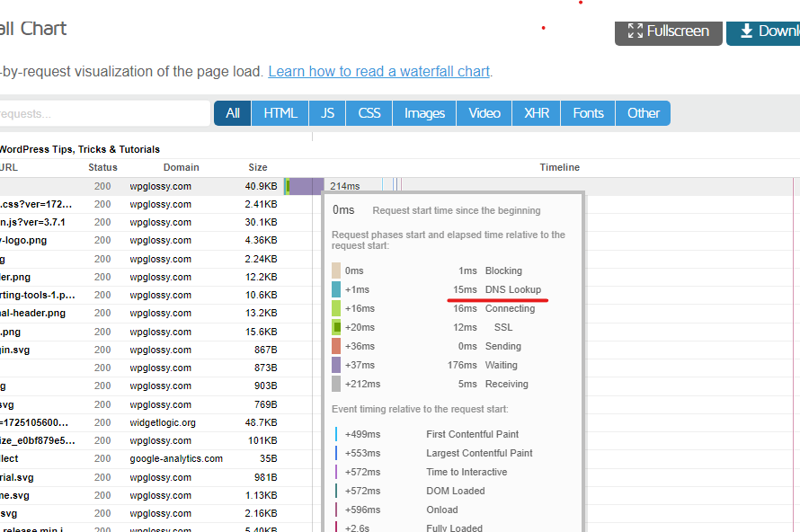Click the Time to Interactive label
Screen dimensions: 800x532
tap(467, 472)
